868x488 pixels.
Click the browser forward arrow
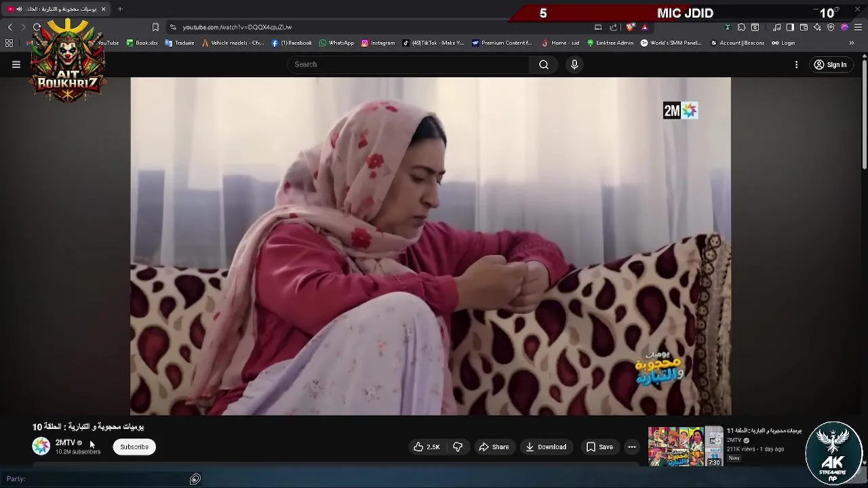pos(22,27)
